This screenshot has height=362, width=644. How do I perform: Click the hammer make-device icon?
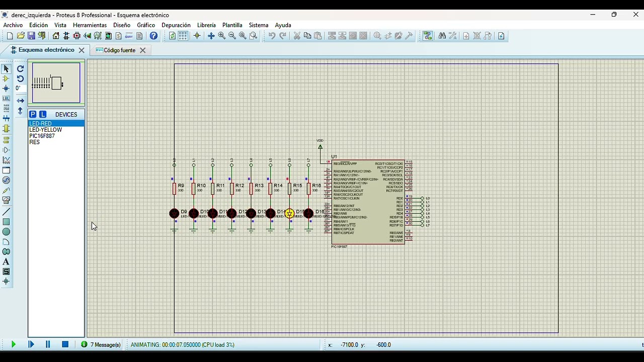[x=409, y=36]
